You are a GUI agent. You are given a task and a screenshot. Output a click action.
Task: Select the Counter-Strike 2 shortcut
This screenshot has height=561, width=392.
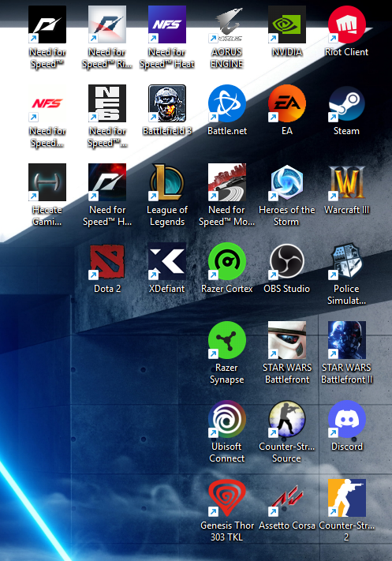point(346,498)
